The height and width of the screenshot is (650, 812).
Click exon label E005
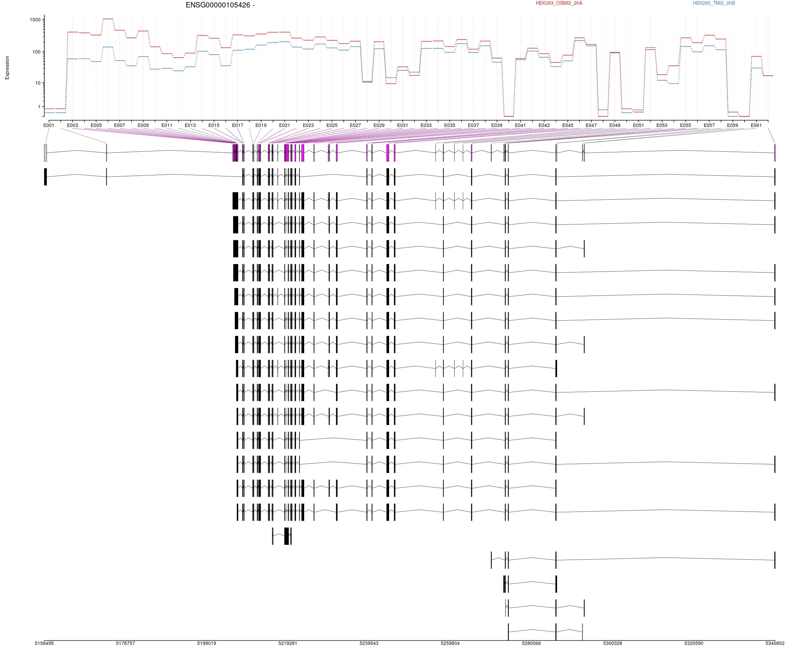pyautogui.click(x=96, y=126)
